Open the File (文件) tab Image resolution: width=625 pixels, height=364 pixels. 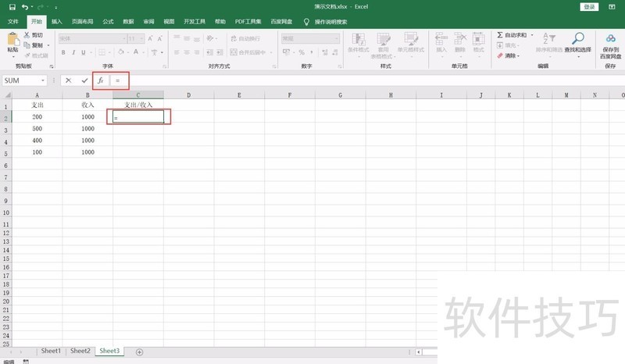[12, 22]
